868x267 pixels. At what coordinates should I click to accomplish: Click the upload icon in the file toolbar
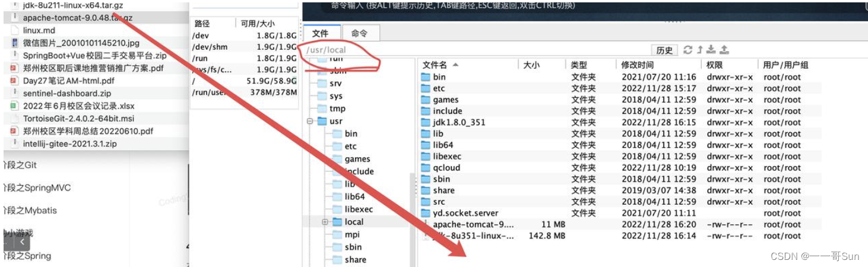point(724,50)
